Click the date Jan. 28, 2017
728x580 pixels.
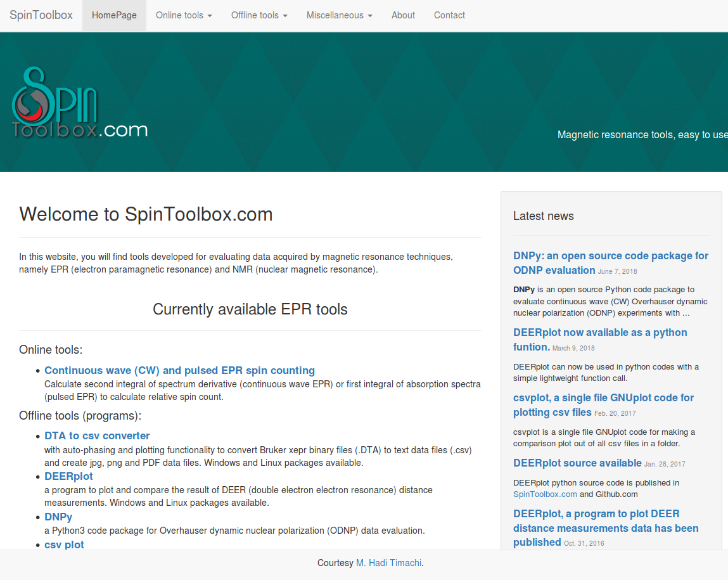tap(665, 465)
